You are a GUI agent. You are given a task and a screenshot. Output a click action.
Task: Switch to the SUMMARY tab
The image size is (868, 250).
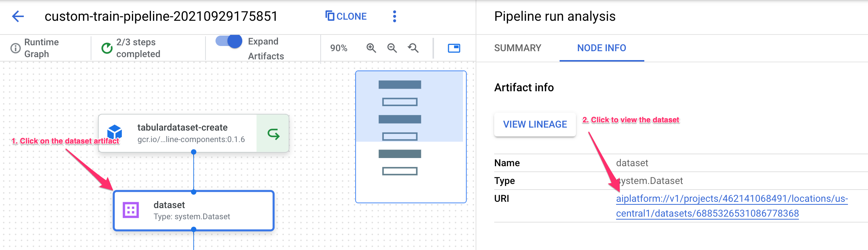click(x=518, y=48)
